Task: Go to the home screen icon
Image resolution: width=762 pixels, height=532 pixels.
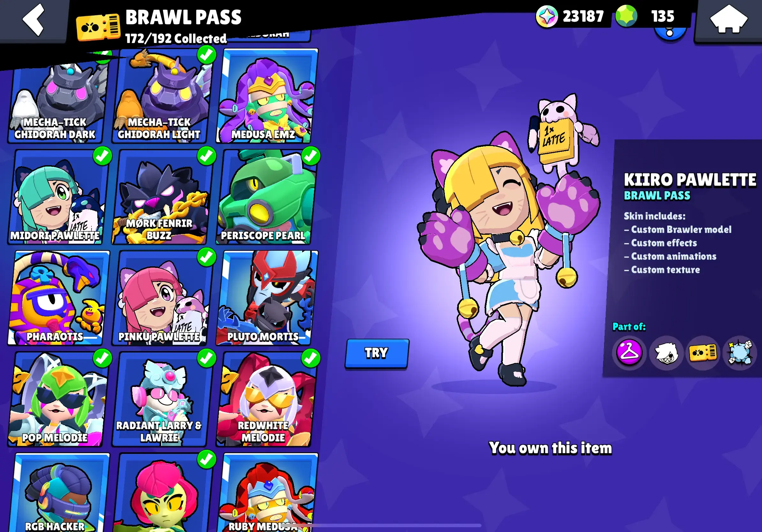Action: [x=728, y=20]
